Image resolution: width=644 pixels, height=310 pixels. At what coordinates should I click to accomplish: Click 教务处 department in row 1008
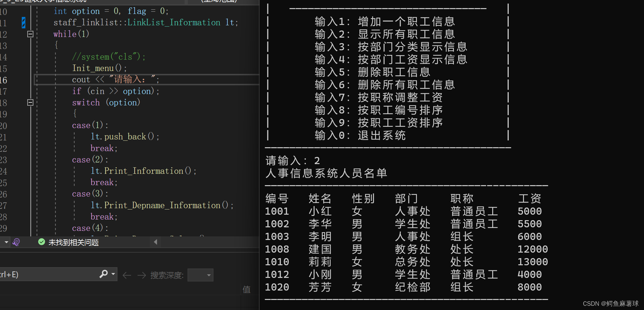pos(413,249)
